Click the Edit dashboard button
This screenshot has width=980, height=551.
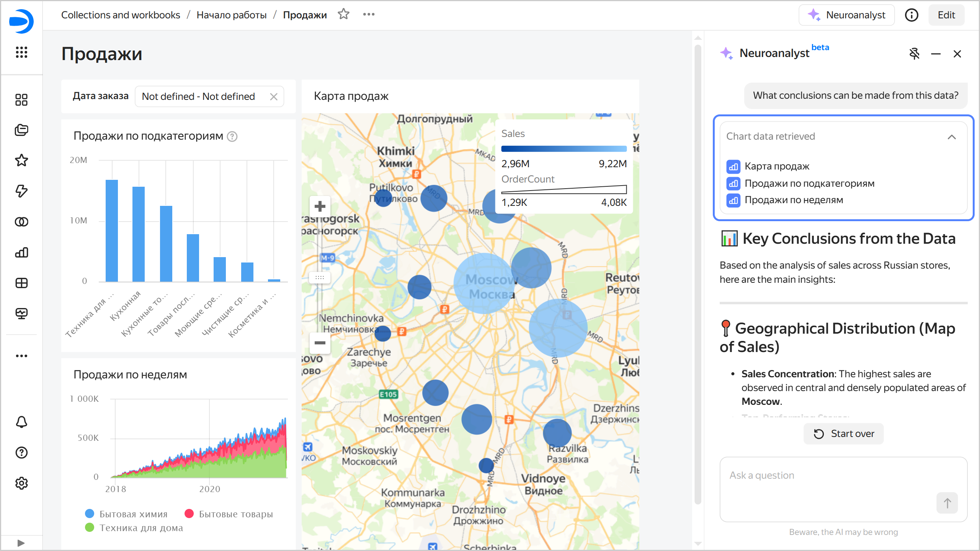click(x=946, y=15)
